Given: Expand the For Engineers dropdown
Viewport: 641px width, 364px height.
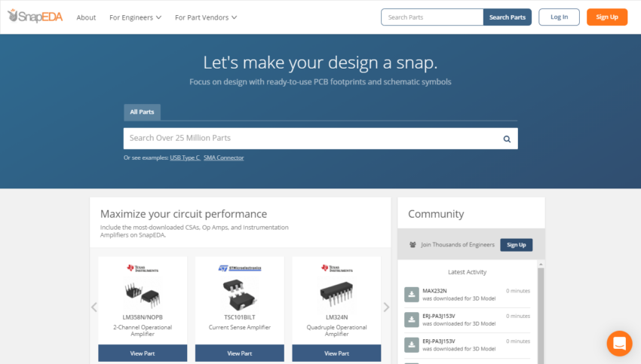Looking at the screenshot, I should click(x=135, y=17).
